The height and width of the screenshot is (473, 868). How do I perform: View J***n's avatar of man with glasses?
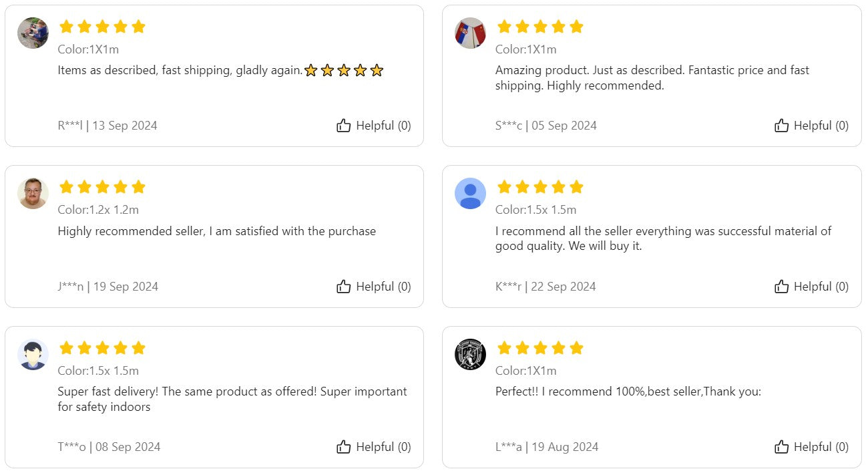(33, 194)
